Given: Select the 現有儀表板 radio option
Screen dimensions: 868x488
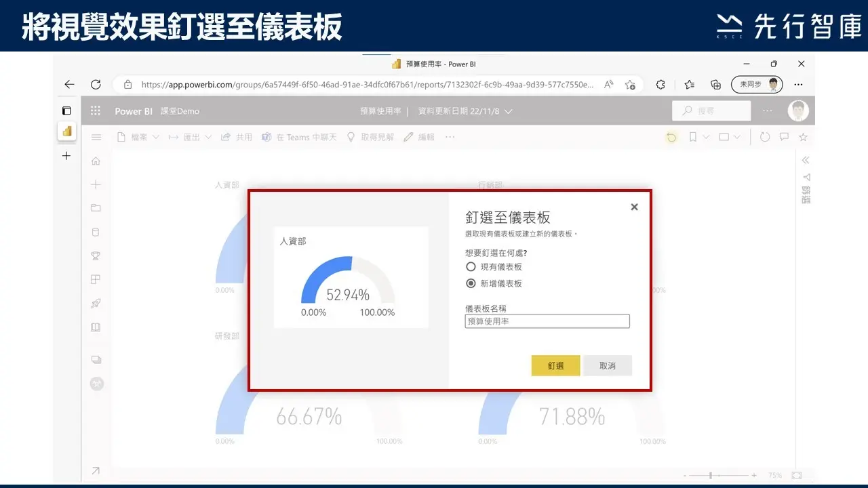Looking at the screenshot, I should [x=471, y=267].
